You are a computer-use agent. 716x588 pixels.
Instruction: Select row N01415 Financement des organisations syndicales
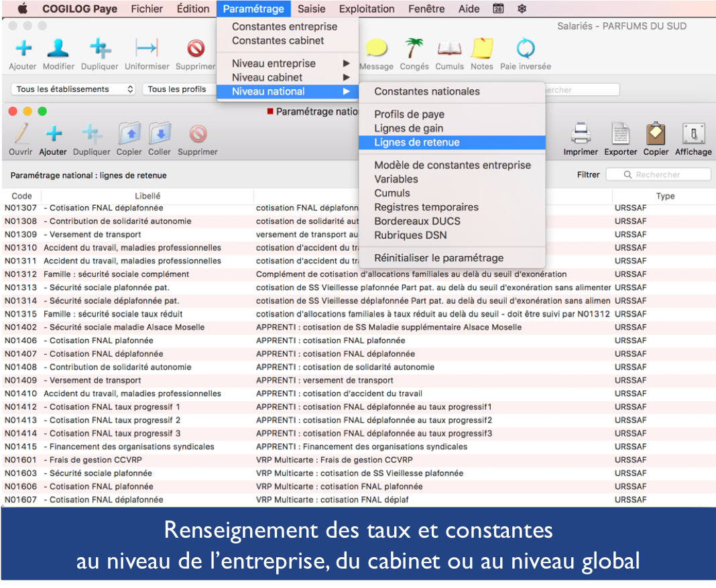tap(359, 447)
